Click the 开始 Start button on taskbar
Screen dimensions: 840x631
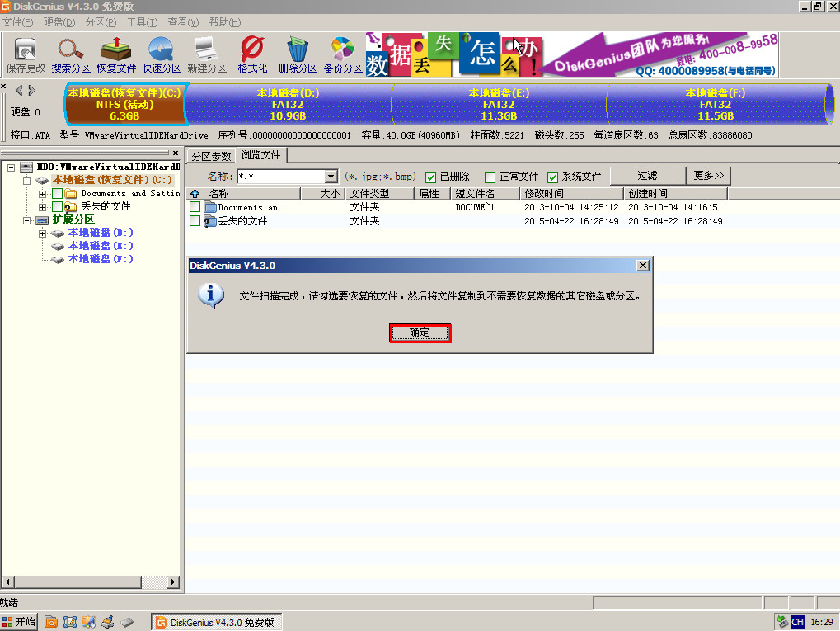[20, 622]
